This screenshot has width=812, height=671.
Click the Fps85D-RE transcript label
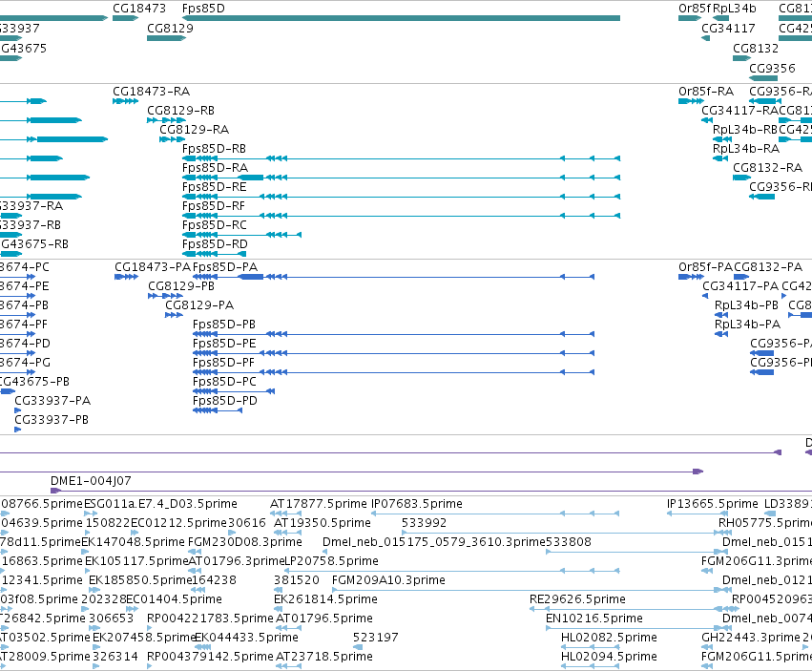[215, 186]
